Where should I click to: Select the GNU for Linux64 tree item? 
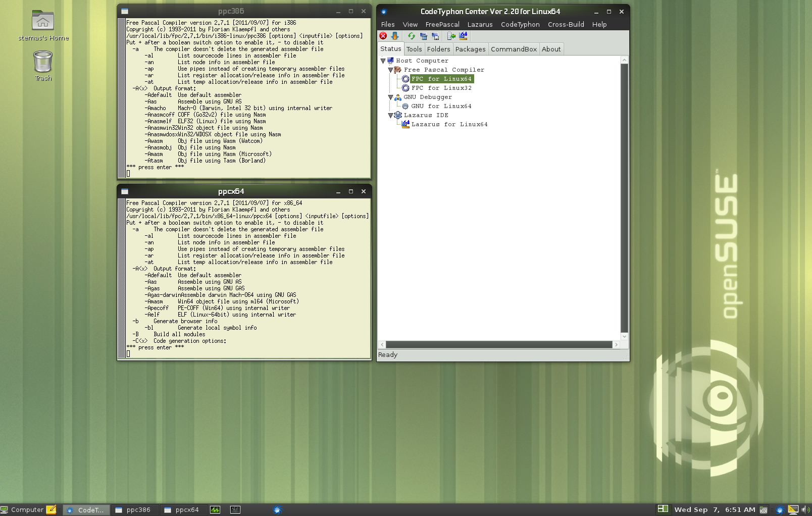click(x=441, y=106)
